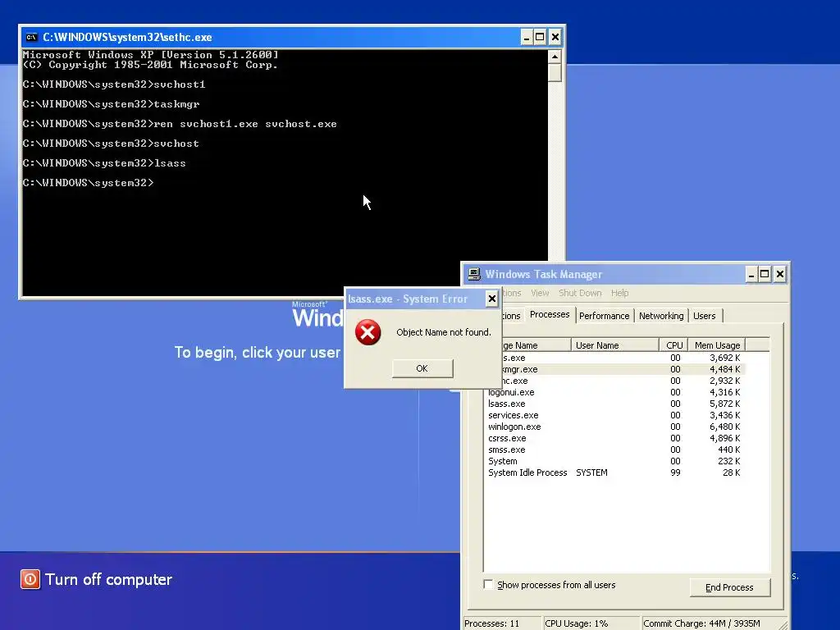840x630 pixels.
Task: Switch to the Users tab
Action: (705, 316)
